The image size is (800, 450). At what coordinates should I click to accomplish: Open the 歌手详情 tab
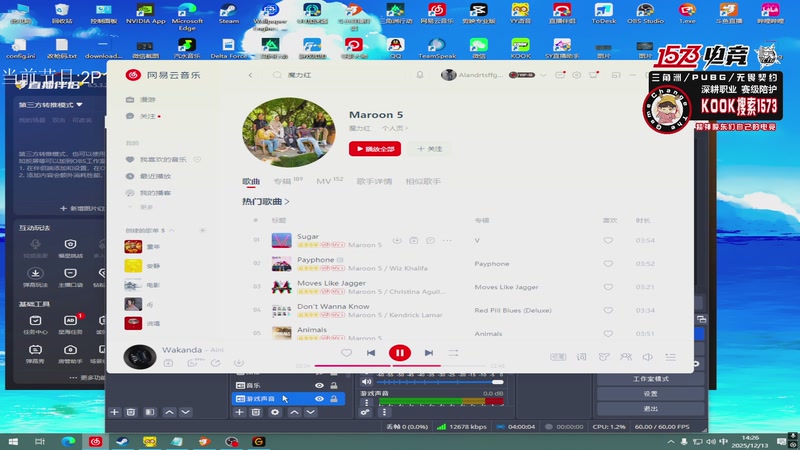pos(374,181)
